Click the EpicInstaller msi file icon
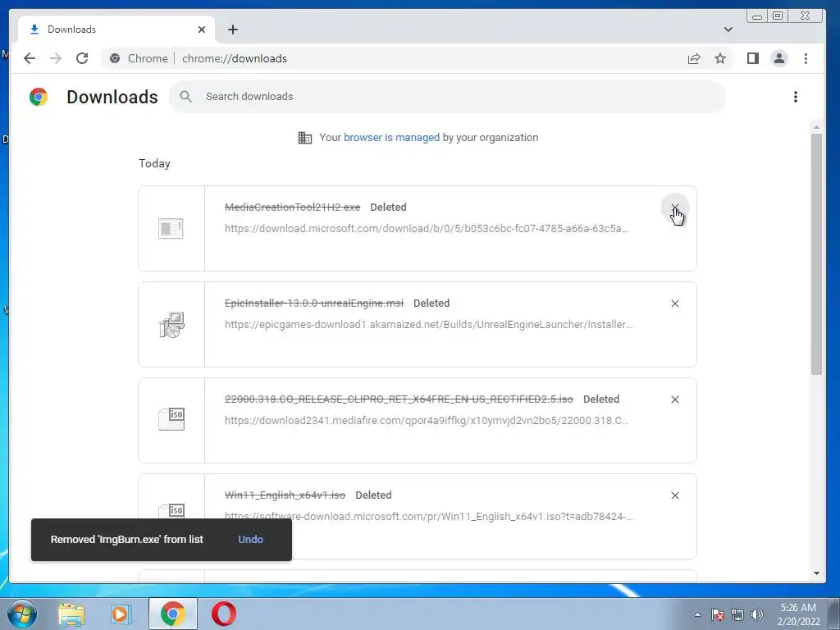The width and height of the screenshot is (840, 630). point(171,325)
